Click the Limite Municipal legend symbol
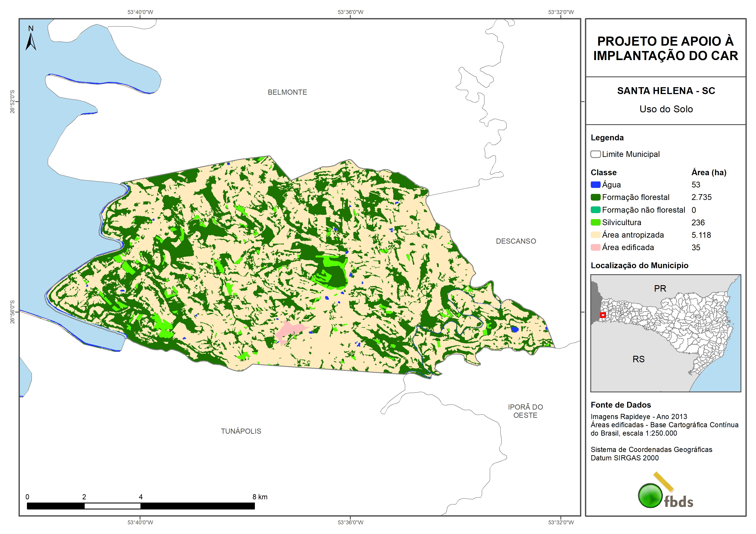 [x=595, y=154]
